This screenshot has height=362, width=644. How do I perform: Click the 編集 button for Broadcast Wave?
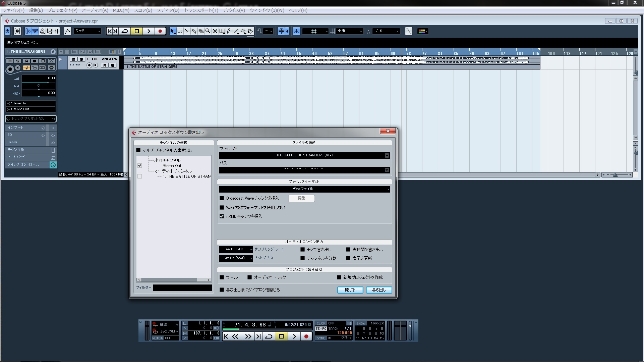tap(301, 198)
